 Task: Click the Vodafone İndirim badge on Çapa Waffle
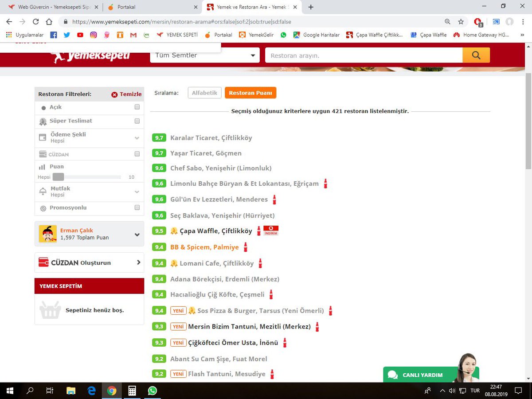[x=271, y=231]
